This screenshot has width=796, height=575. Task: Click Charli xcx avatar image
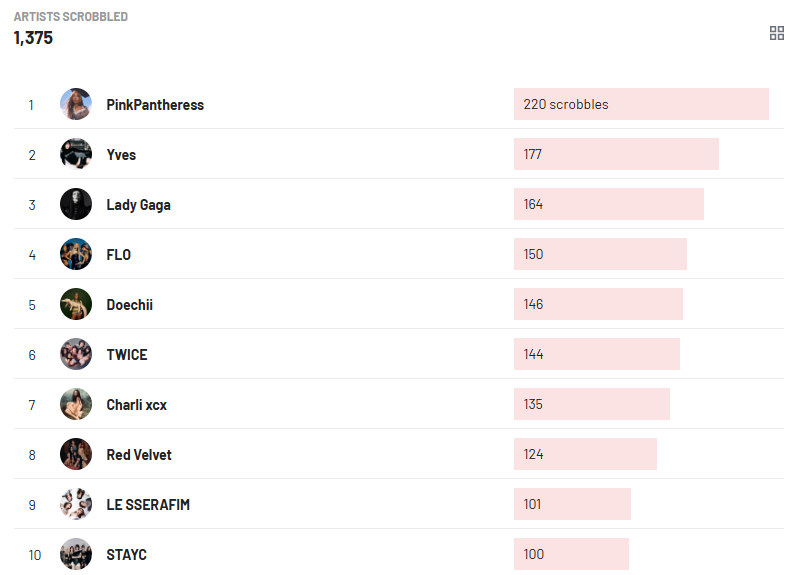point(76,404)
